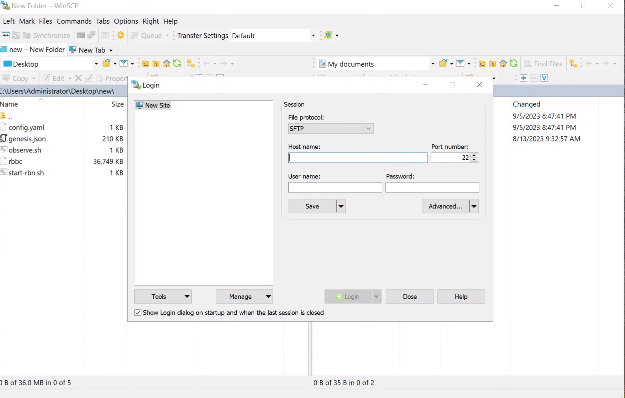
Task: Refresh the right panel directory
Action: pos(513,63)
